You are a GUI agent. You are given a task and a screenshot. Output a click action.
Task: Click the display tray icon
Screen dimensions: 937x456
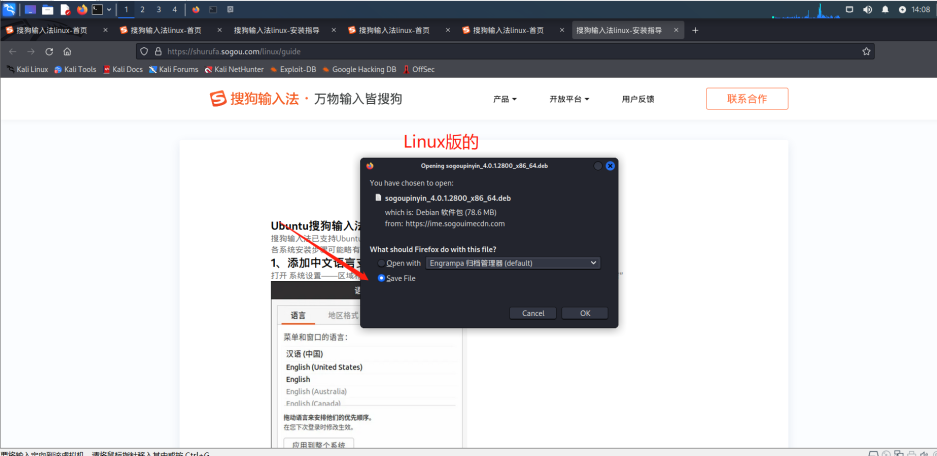point(850,10)
